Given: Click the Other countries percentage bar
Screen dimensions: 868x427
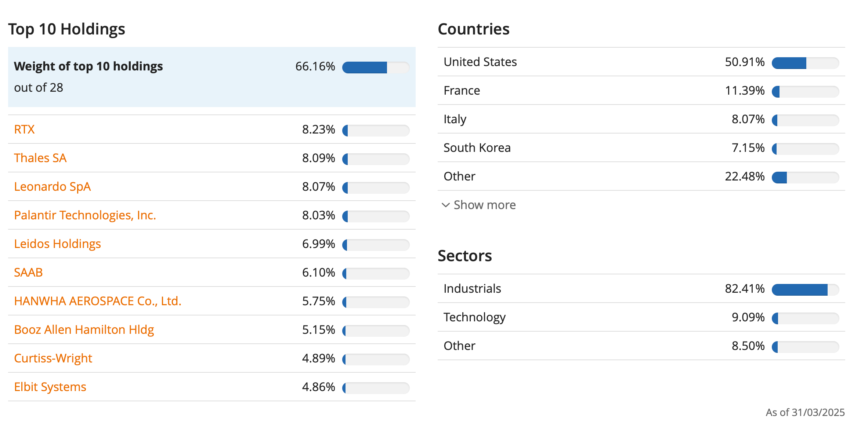Looking at the screenshot, I should click(x=806, y=178).
